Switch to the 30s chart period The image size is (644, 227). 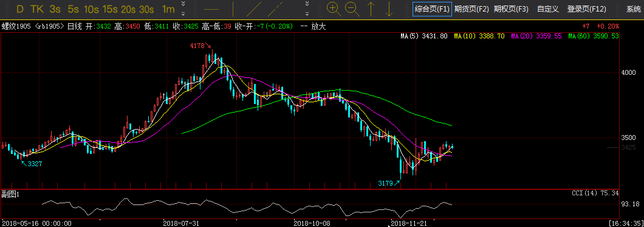point(146,9)
